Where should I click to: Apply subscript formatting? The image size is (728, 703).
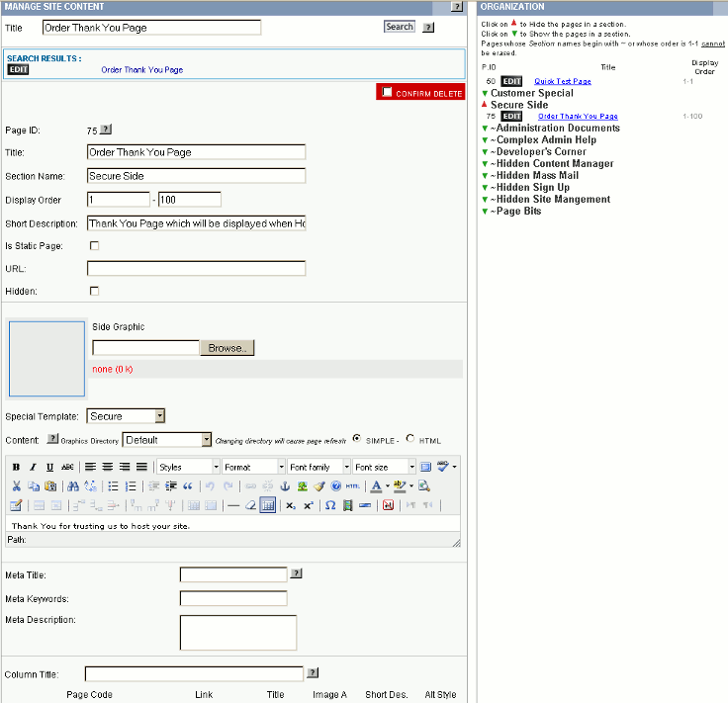tap(291, 505)
